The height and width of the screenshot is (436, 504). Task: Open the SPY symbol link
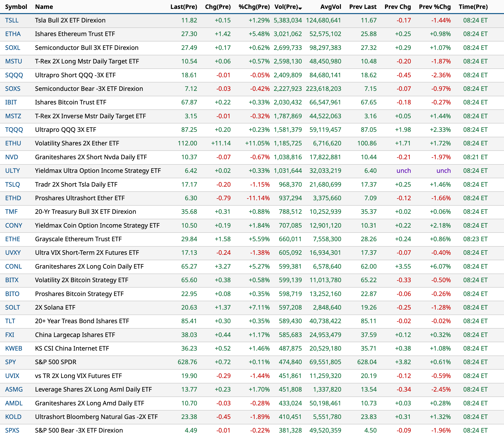click(x=10, y=362)
